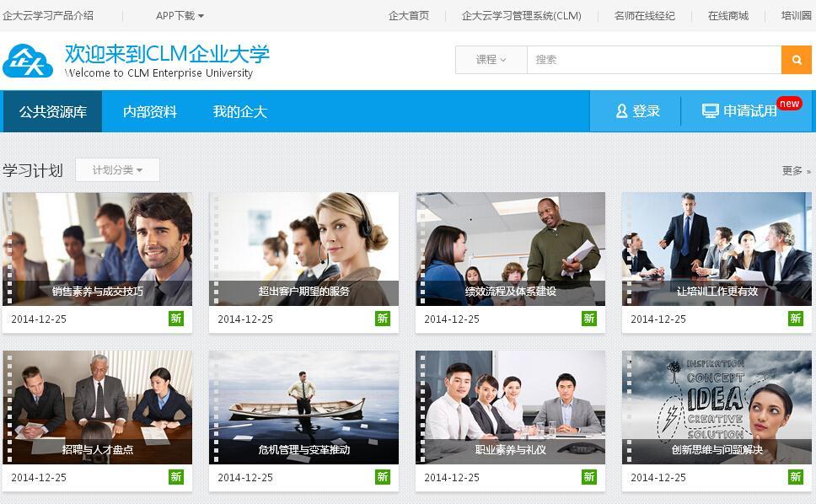The height and width of the screenshot is (504, 816).
Task: Select the 公共资源库 tab
Action: [52, 111]
